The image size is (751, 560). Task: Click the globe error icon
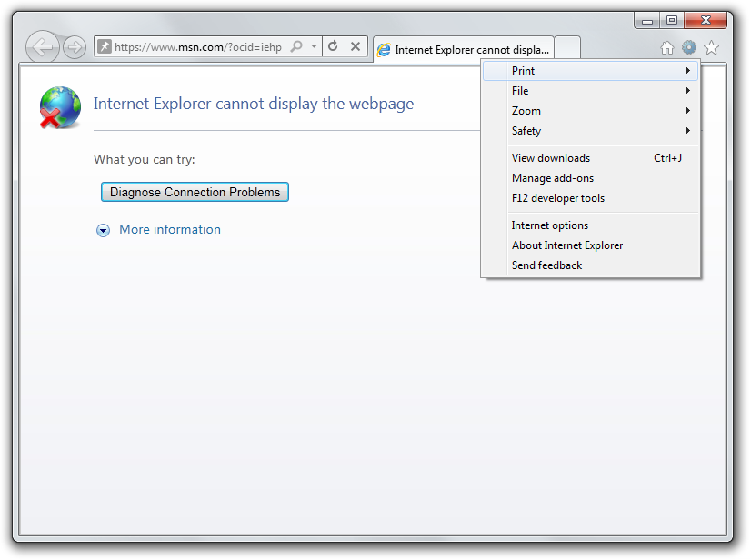tap(60, 107)
